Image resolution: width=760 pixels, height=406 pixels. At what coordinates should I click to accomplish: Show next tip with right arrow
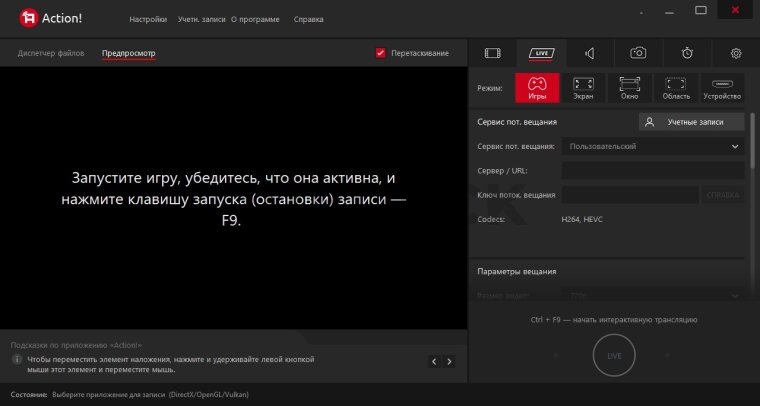450,361
